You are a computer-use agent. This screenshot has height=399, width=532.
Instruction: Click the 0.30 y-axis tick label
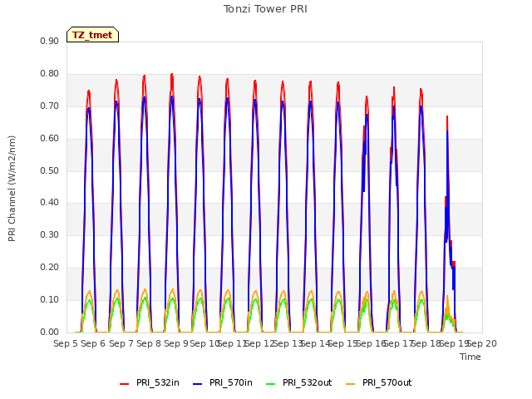pos(50,234)
